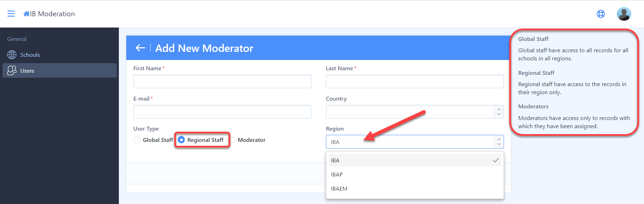Focus the First Name input field
The width and height of the screenshot is (644, 204).
[222, 81]
